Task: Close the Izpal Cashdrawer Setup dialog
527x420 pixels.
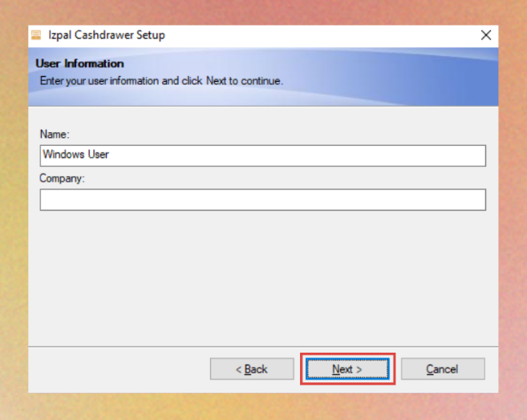Action: pos(485,35)
